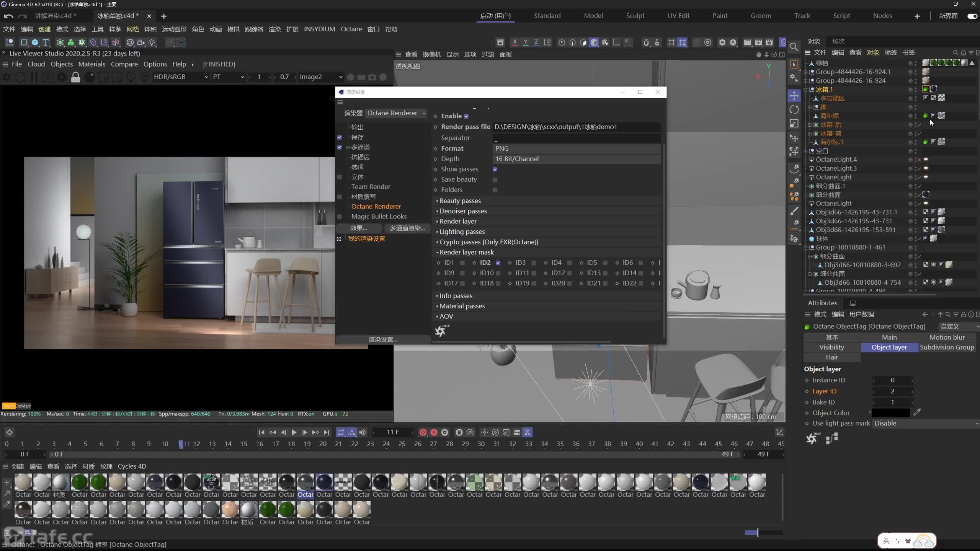Uncheck the ID2 render layer mask
Viewport: 980px width, 551px height.
[498, 263]
